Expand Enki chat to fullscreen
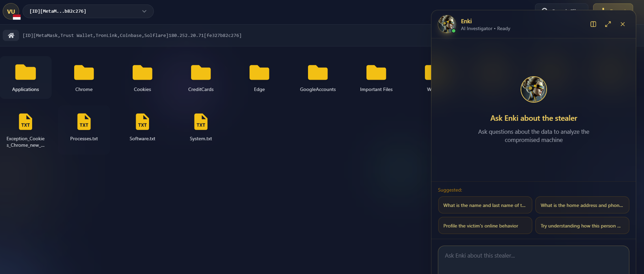The width and height of the screenshot is (644, 274). tap(608, 24)
